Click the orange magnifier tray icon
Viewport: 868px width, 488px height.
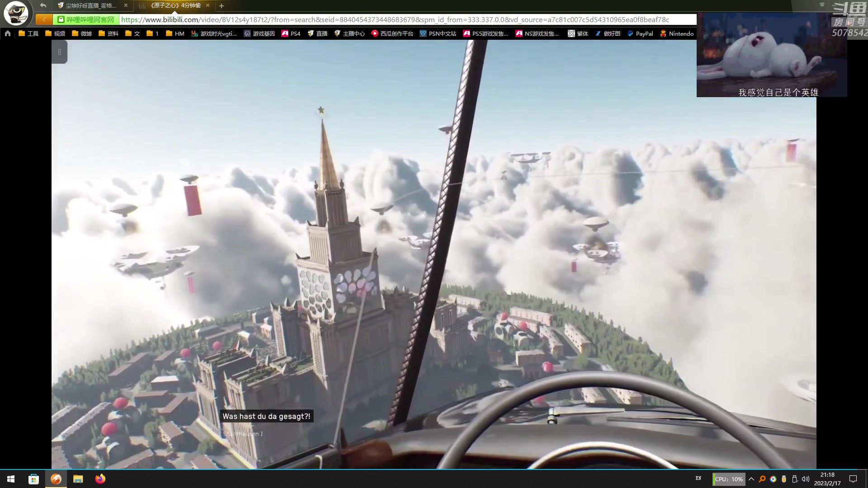tap(762, 479)
